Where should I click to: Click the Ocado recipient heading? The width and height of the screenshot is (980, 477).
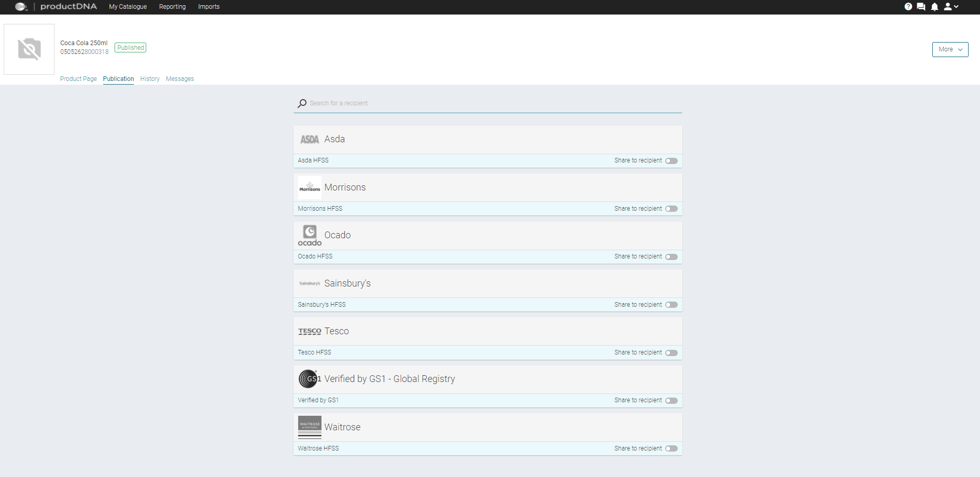pyautogui.click(x=338, y=235)
